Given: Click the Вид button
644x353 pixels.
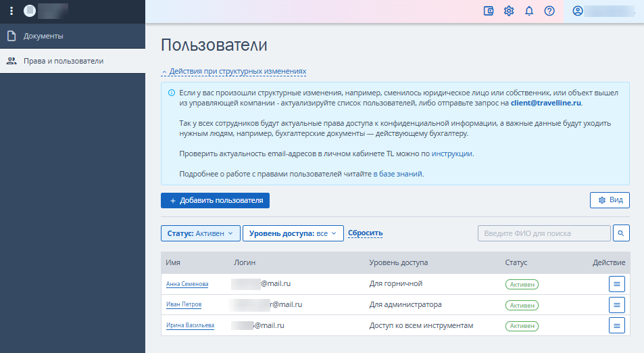Looking at the screenshot, I should [x=610, y=200].
